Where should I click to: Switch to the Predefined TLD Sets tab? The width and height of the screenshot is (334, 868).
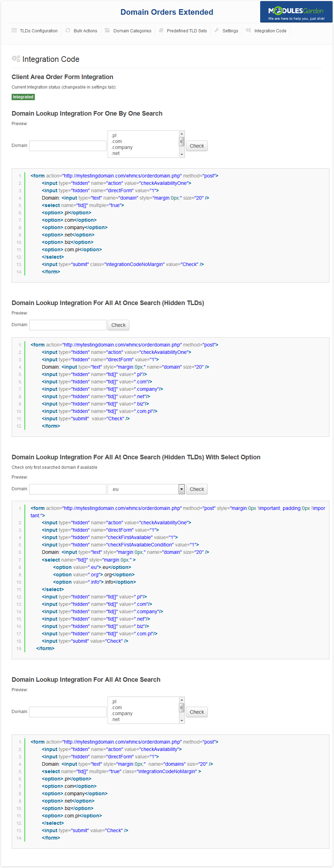(x=187, y=31)
